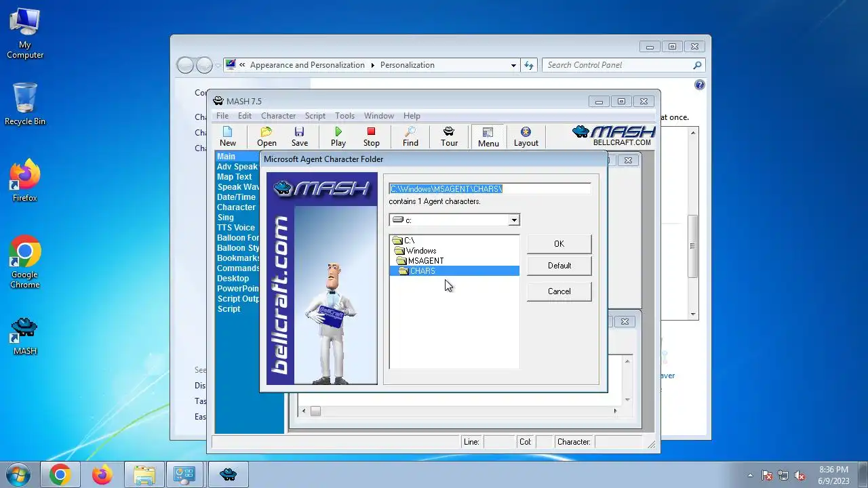The width and height of the screenshot is (868, 488).
Task: Show hidden system tray icons arrow
Action: tap(750, 475)
